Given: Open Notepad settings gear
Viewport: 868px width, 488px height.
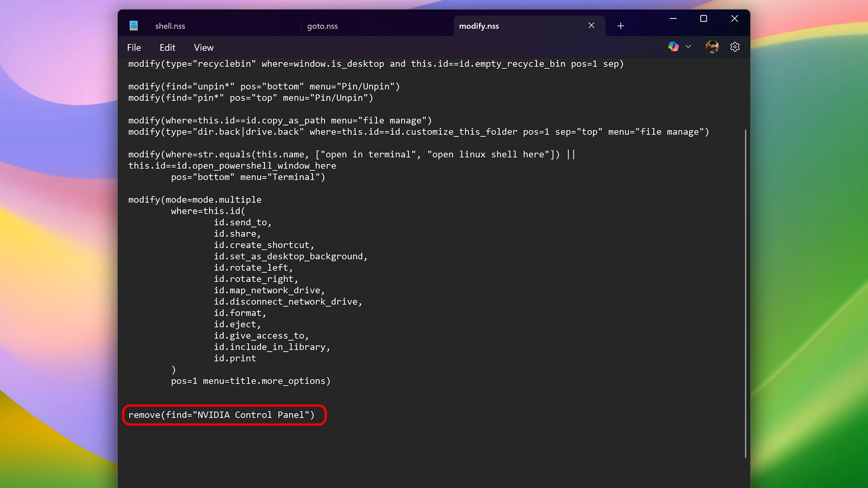Looking at the screenshot, I should [x=735, y=47].
